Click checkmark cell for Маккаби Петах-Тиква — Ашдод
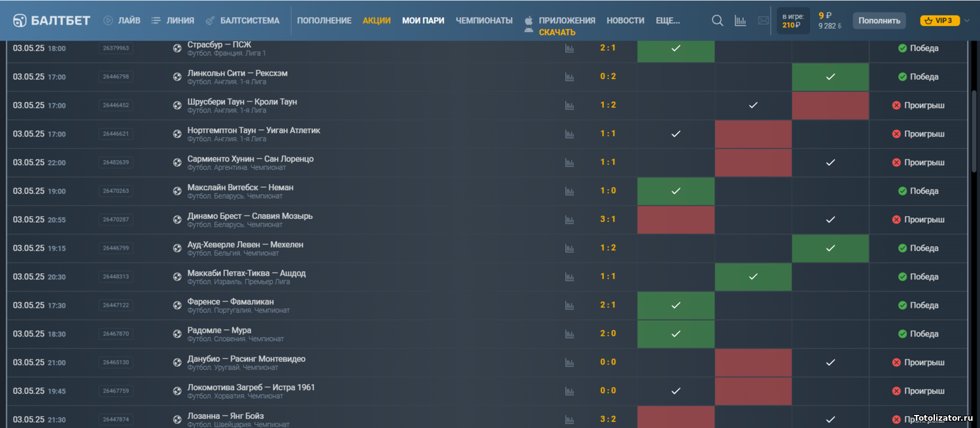Viewport: 980px width, 428px height. coord(753,277)
